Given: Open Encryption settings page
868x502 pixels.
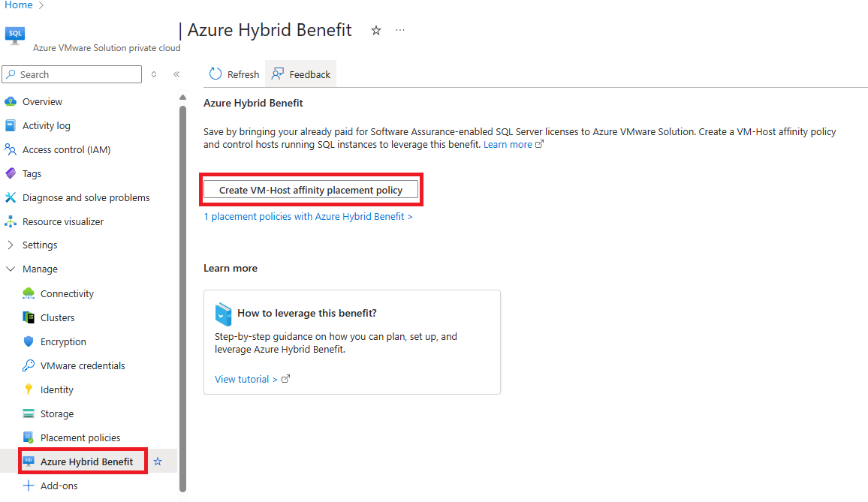Looking at the screenshot, I should pos(63,341).
